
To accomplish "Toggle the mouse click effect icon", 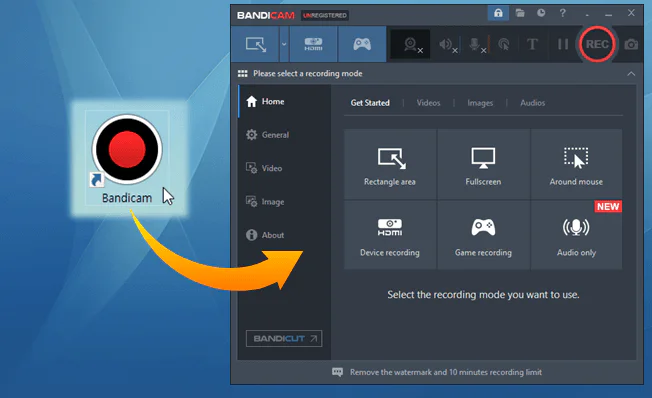I will point(504,44).
